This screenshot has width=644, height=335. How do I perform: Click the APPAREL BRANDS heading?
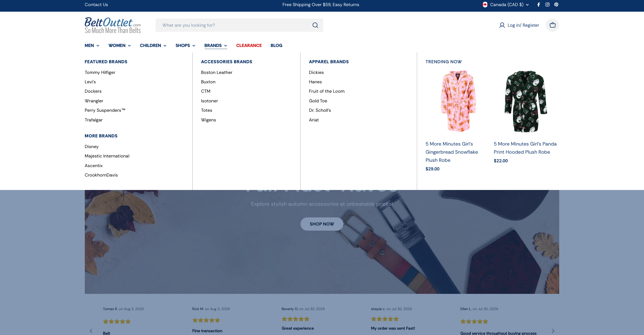pyautogui.click(x=329, y=62)
